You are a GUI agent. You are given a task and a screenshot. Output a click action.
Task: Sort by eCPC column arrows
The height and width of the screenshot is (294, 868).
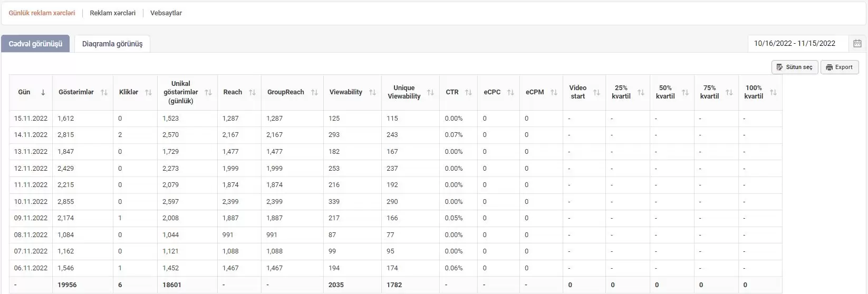click(x=510, y=92)
